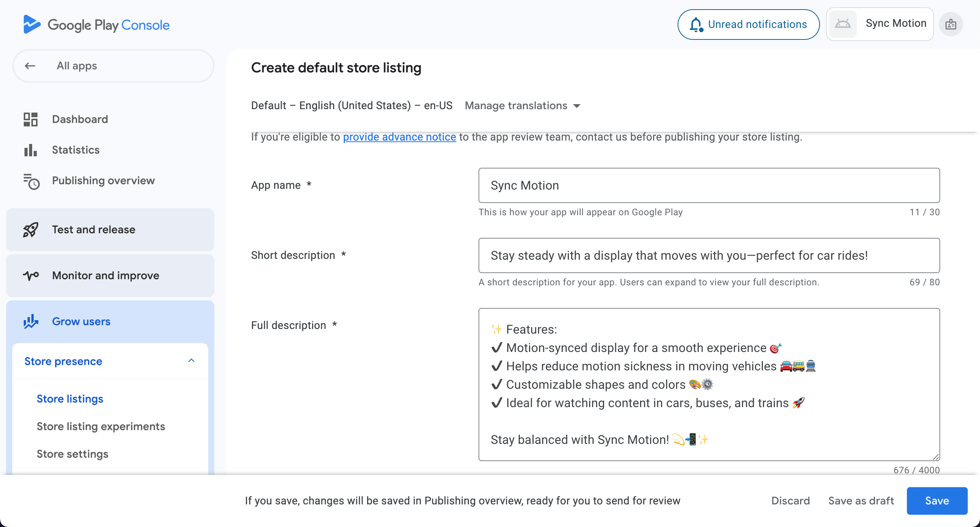Open Unread notifications
The image size is (980, 527).
(x=748, y=25)
